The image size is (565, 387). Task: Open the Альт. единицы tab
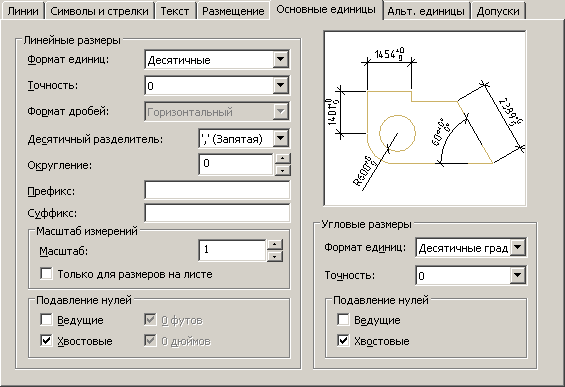pyautogui.click(x=426, y=11)
